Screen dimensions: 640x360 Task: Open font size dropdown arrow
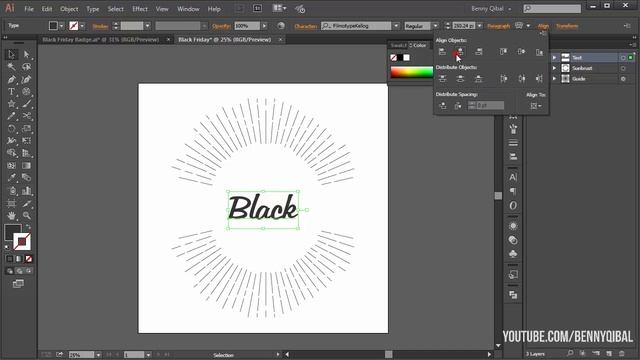480,26
